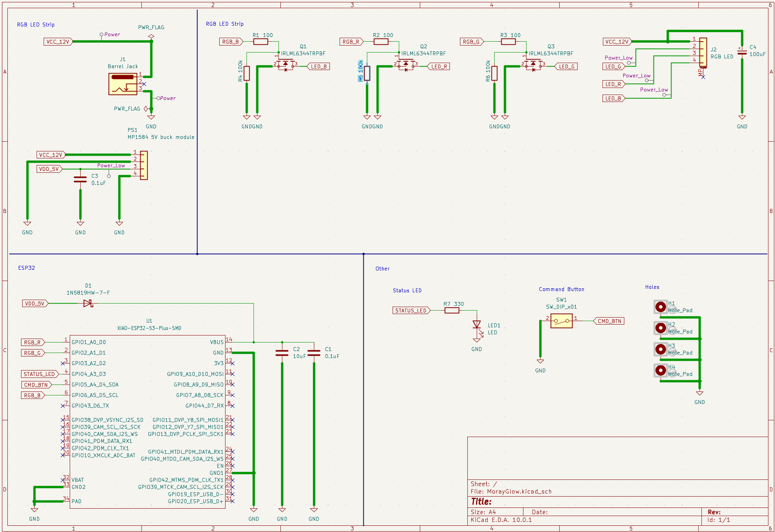This screenshot has width=775, height=532.
Task: Click the RGB_R global label at R2
Action: point(351,42)
